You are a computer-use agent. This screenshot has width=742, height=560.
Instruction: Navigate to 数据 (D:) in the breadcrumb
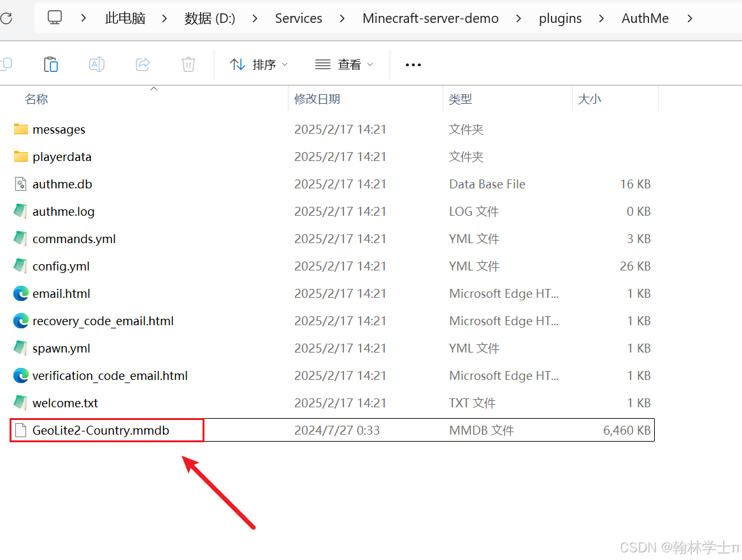pyautogui.click(x=210, y=18)
